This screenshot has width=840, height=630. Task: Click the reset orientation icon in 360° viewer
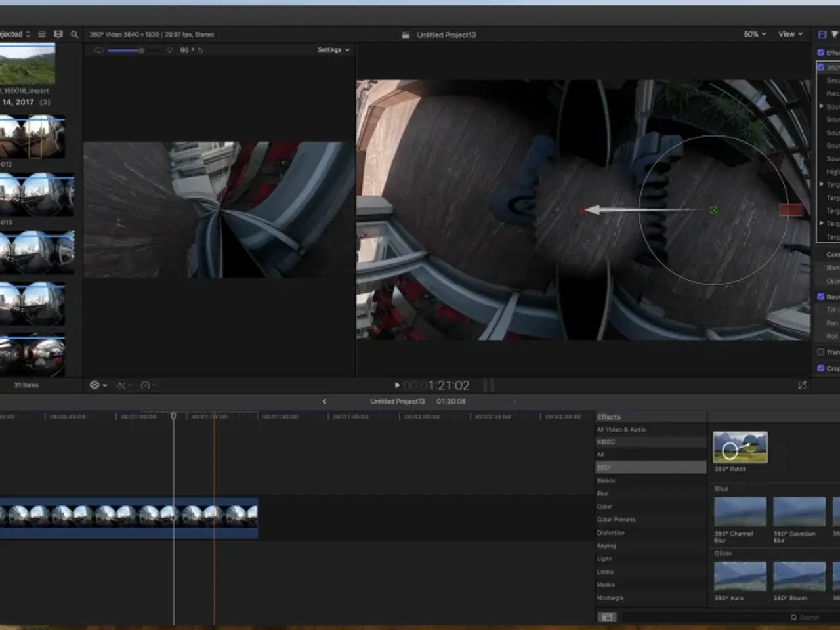coord(200,51)
